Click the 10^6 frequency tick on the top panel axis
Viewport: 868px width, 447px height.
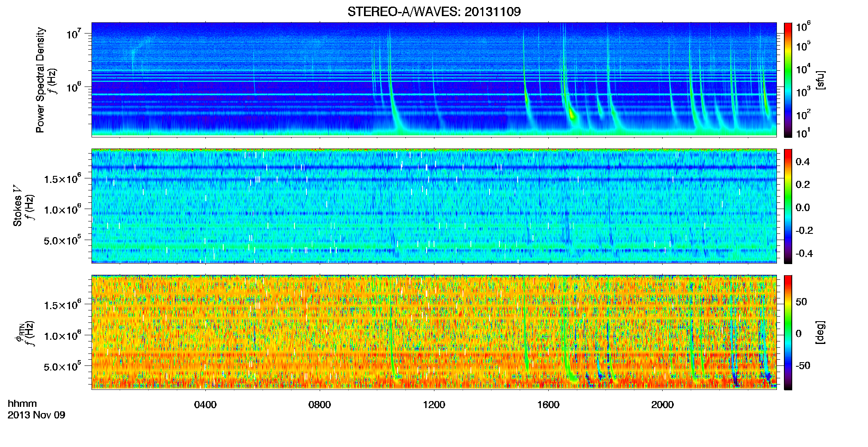[x=73, y=87]
